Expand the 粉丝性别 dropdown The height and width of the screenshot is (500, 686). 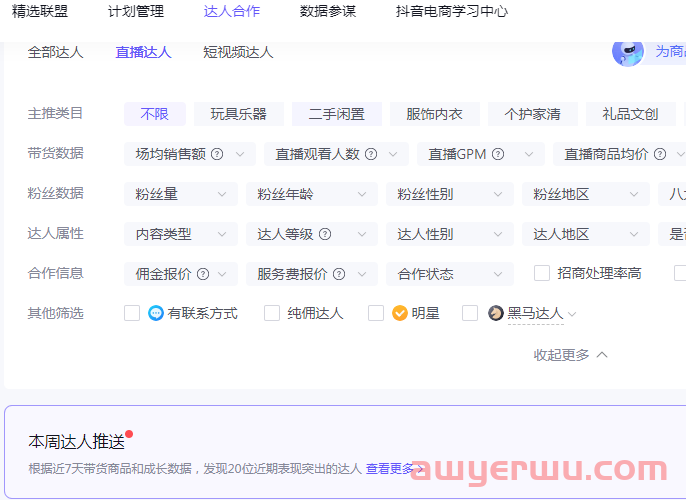tap(450, 194)
